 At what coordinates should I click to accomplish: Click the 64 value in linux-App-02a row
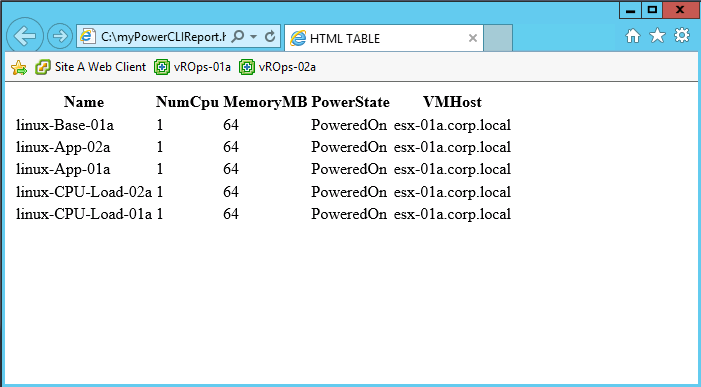[x=231, y=147]
